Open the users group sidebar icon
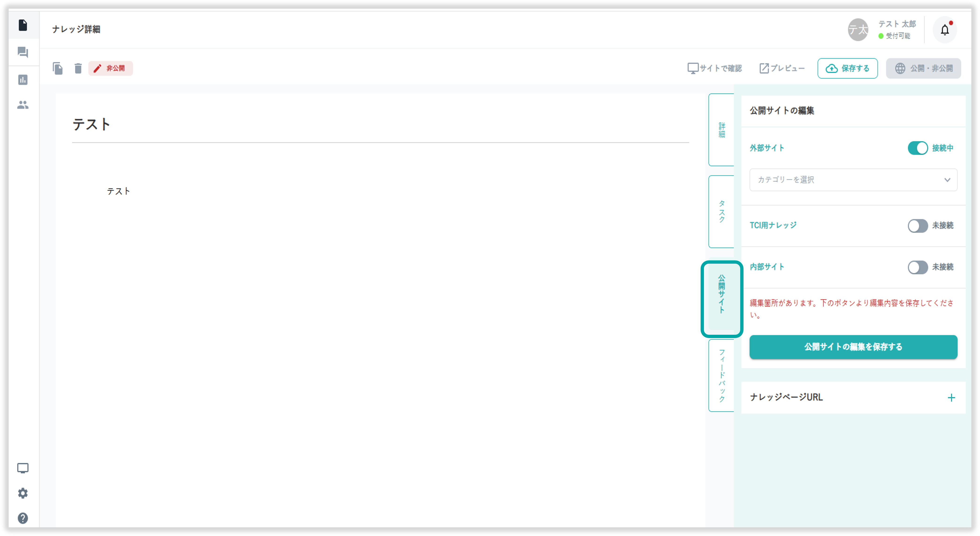This screenshot has height=536, width=980. (23, 105)
